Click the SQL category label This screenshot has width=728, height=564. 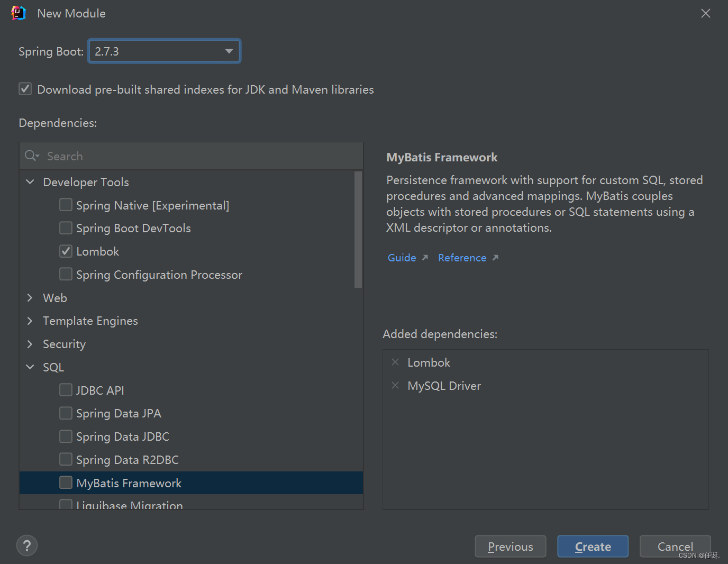[53, 367]
